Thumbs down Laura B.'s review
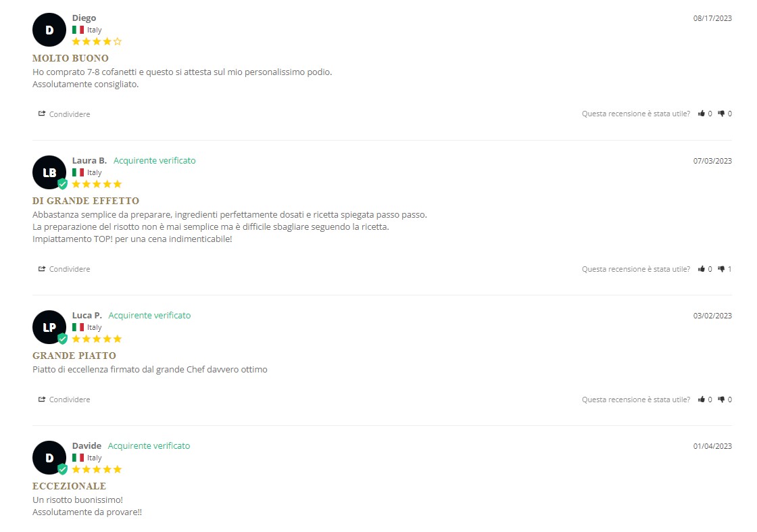Screen dimensions: 757x532 721,269
